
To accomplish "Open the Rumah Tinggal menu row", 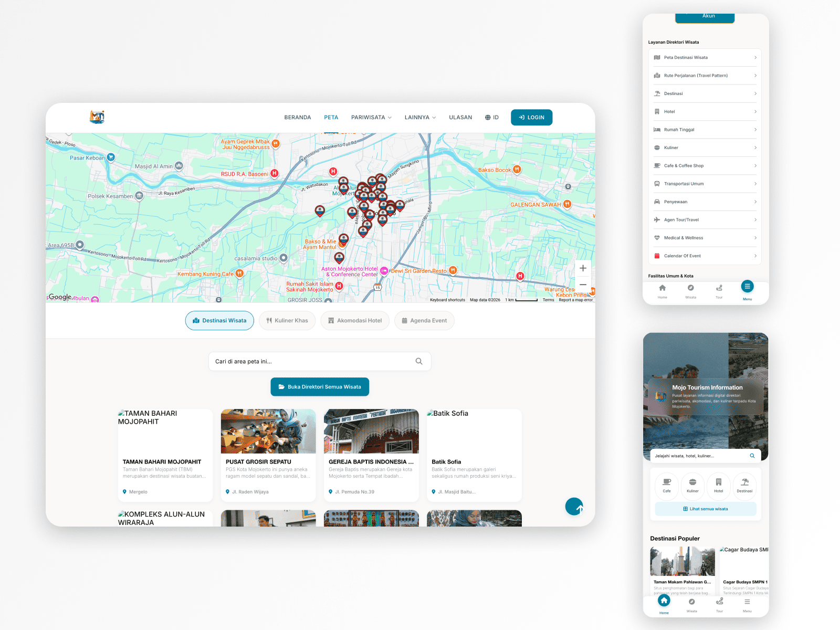I will tap(705, 130).
